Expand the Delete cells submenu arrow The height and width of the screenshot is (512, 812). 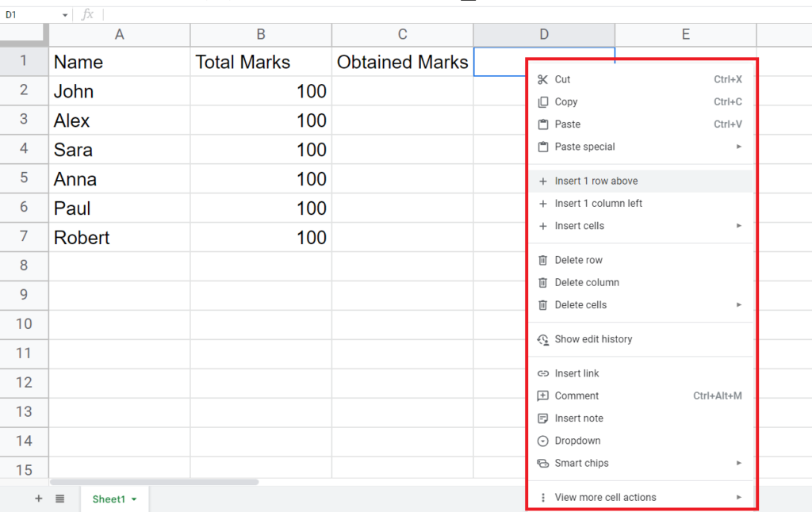[739, 305]
